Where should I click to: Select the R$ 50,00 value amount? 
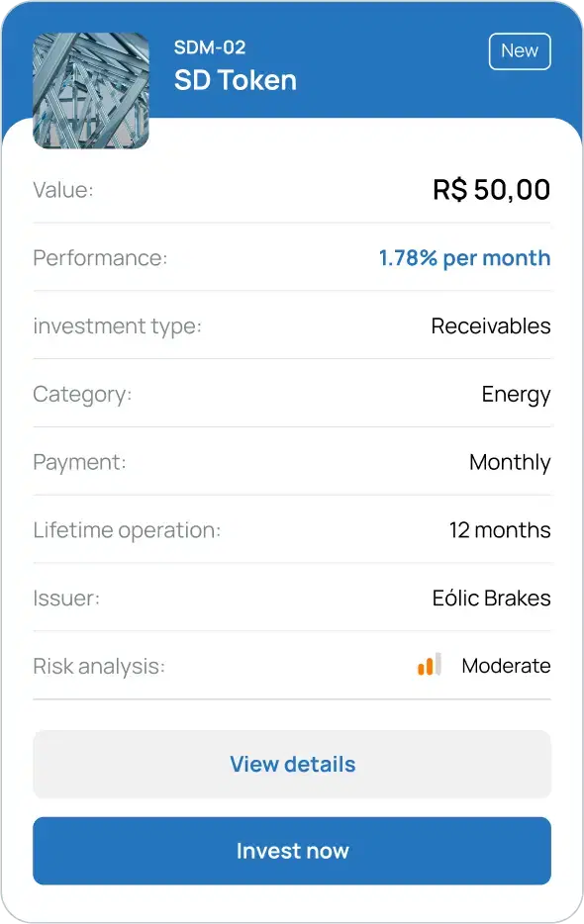pos(491,190)
